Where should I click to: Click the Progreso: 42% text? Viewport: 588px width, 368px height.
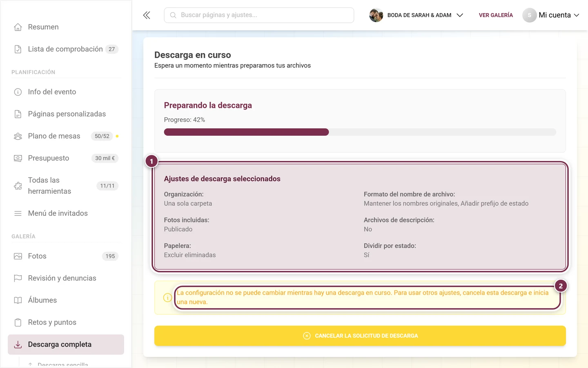click(x=185, y=120)
